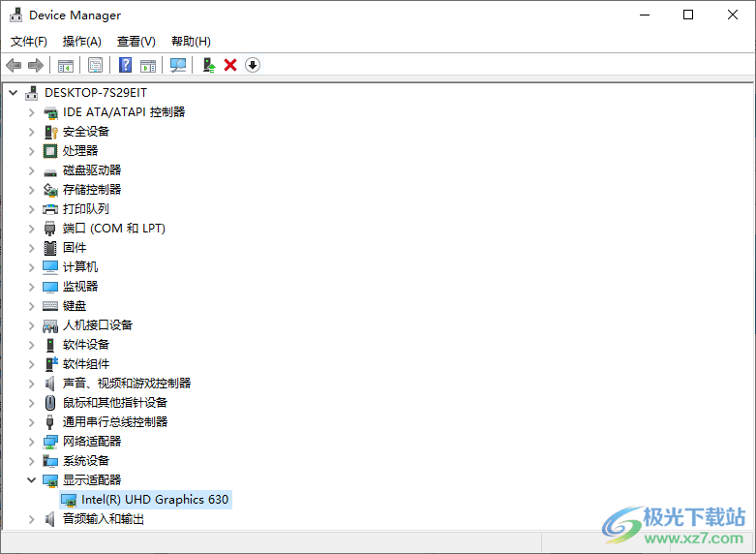Collapse the DESKTOP-7S29EIT root node
Image resolution: width=756 pixels, height=554 pixels.
click(14, 93)
